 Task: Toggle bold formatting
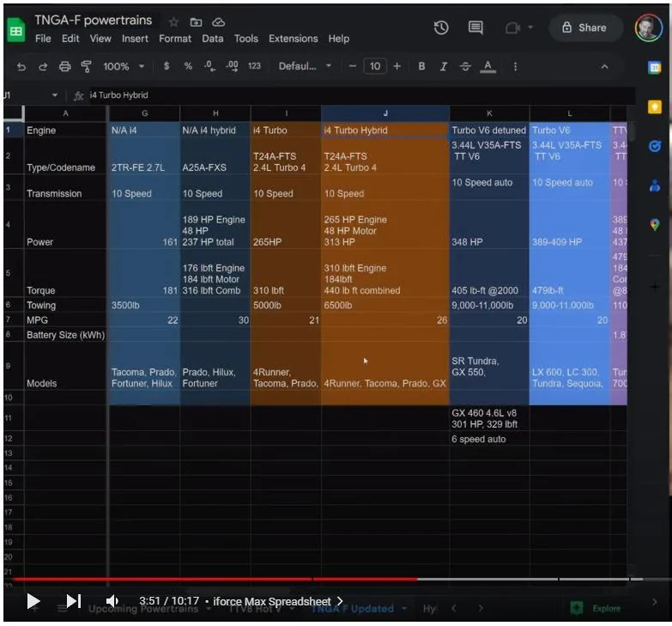click(421, 66)
